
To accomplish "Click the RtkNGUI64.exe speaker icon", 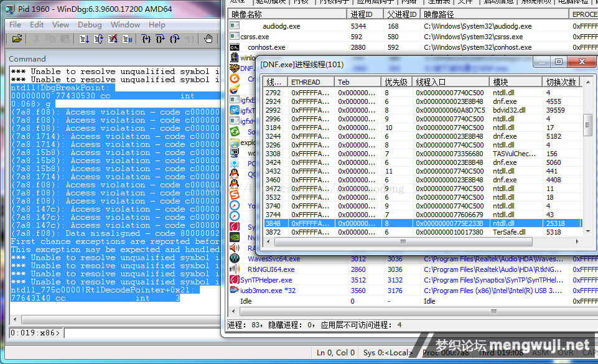I will coord(234,269).
